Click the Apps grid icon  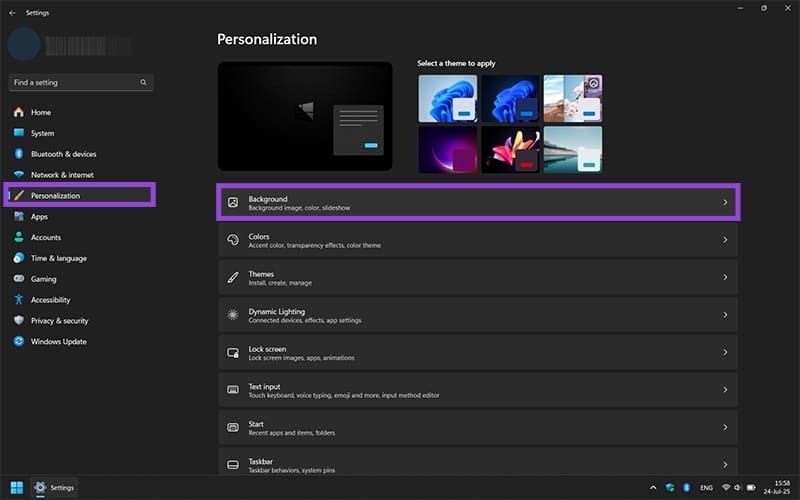(x=19, y=216)
